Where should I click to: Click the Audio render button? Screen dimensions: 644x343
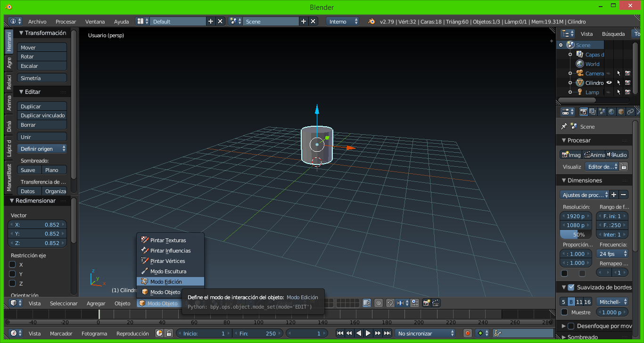pos(617,155)
